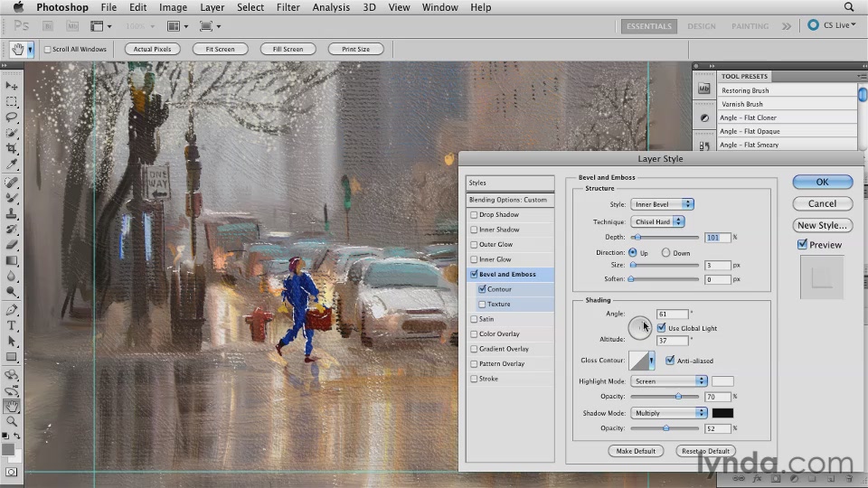This screenshot has height=488, width=868.
Task: Open the Apple menu
Action: [18, 6]
